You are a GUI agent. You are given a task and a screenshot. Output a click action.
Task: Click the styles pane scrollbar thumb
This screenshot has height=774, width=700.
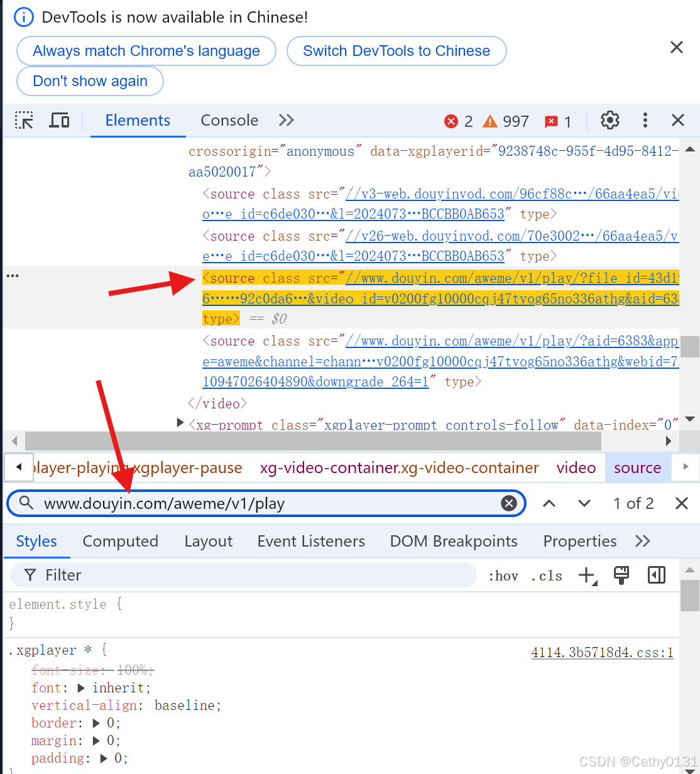[690, 596]
